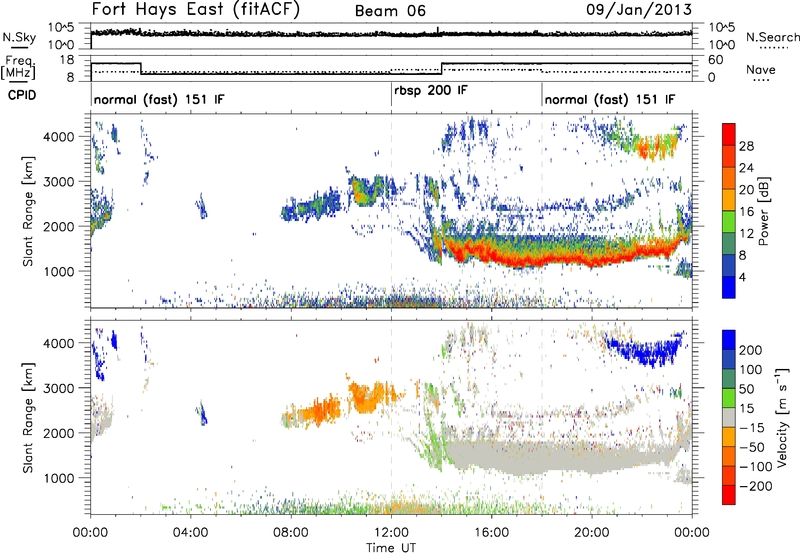Click the blue top swatch of Velocity colorbar
800x554 pixels.
point(729,340)
